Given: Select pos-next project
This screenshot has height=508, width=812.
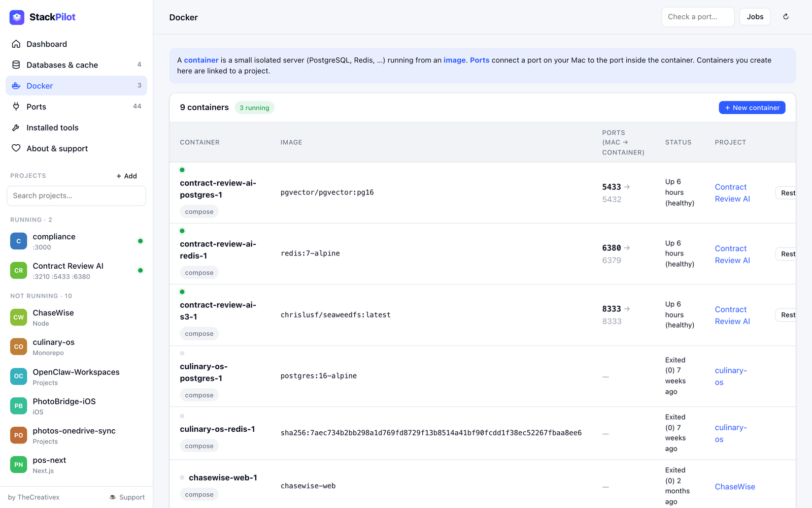Looking at the screenshot, I should point(76,465).
